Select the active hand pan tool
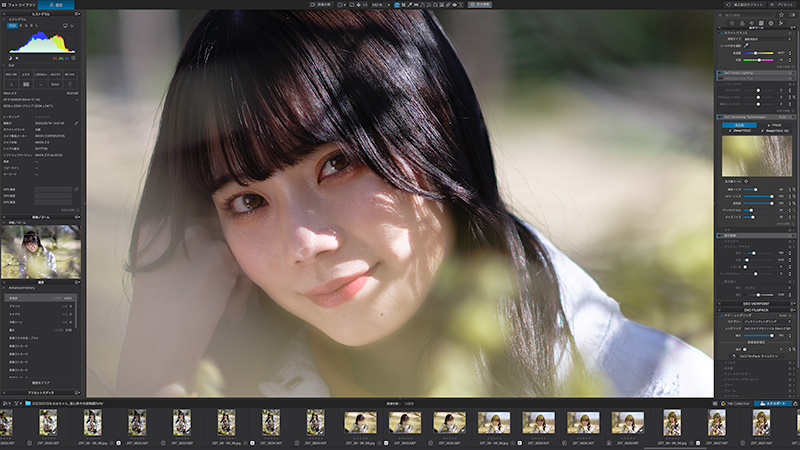Screen dimensions: 800x450 click(x=397, y=5)
